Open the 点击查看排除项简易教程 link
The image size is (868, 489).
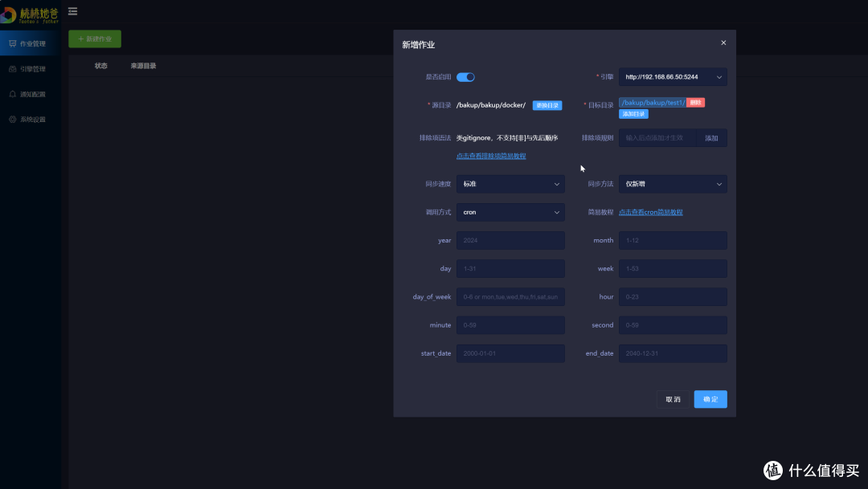491,156
